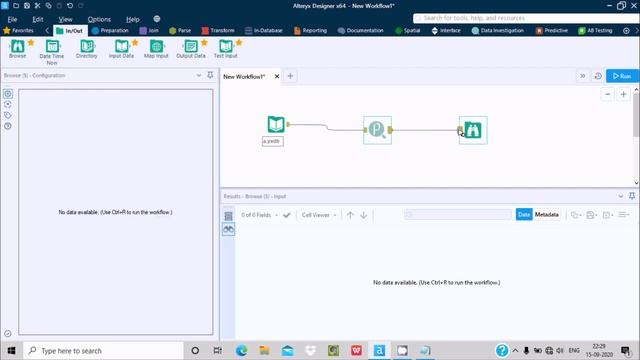
Task: Open the Cell Viewer dropdown
Action: [319, 215]
